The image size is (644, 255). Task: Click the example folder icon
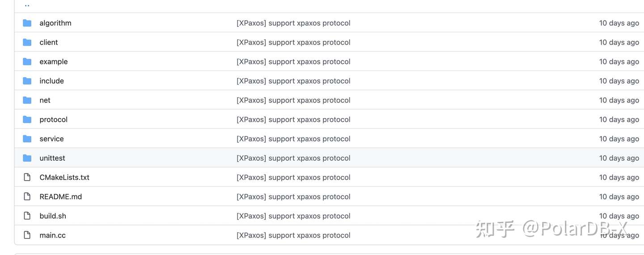[x=27, y=61]
